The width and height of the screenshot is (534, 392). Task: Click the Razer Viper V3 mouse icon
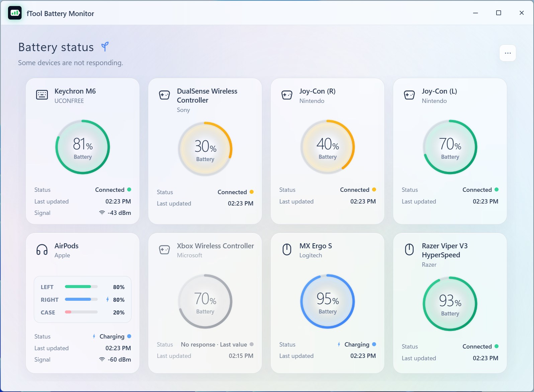point(409,250)
